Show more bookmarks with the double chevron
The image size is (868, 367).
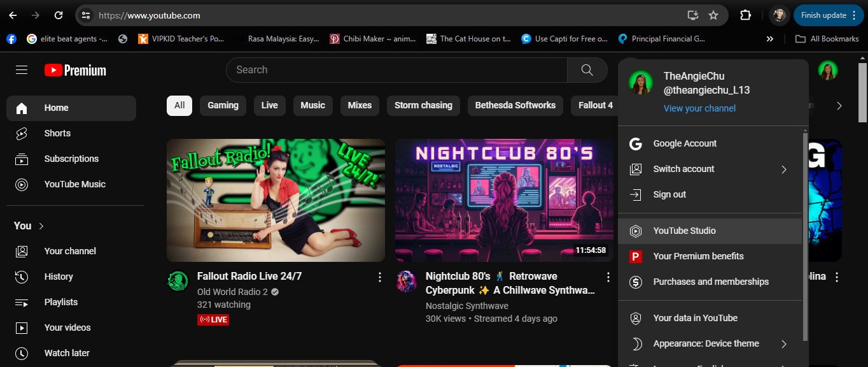tap(770, 39)
